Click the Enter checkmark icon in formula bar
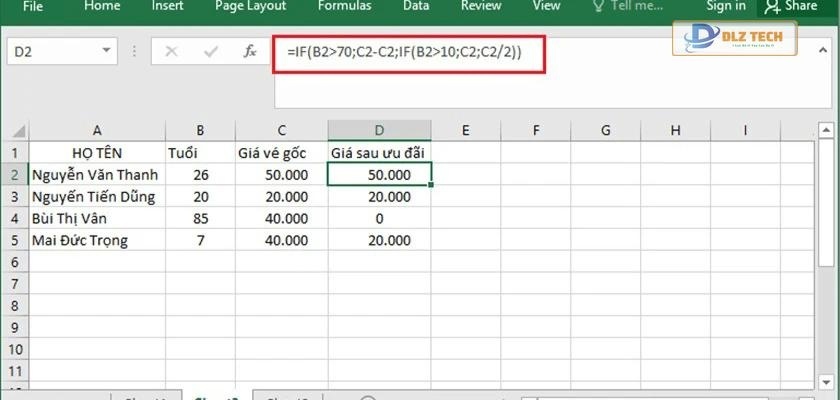The image size is (840, 400). pos(210,51)
